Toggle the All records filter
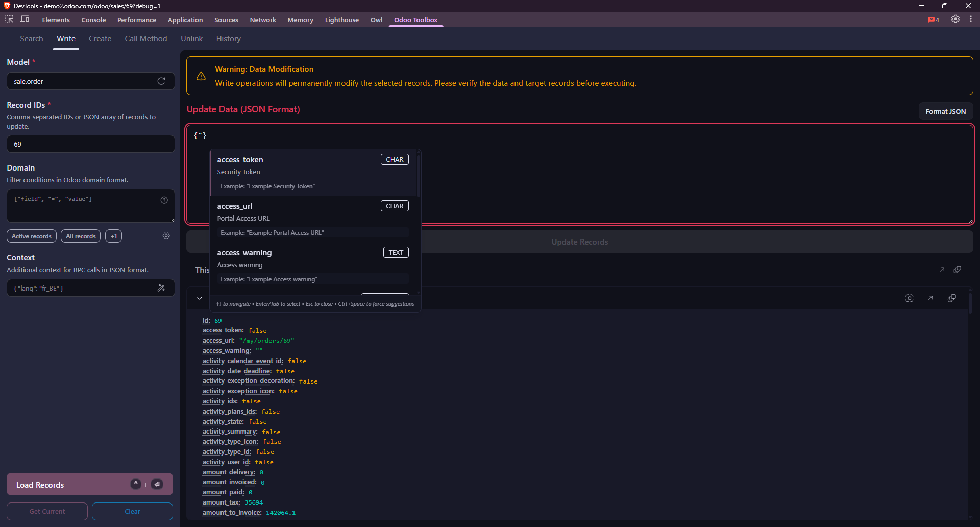 pyautogui.click(x=80, y=236)
